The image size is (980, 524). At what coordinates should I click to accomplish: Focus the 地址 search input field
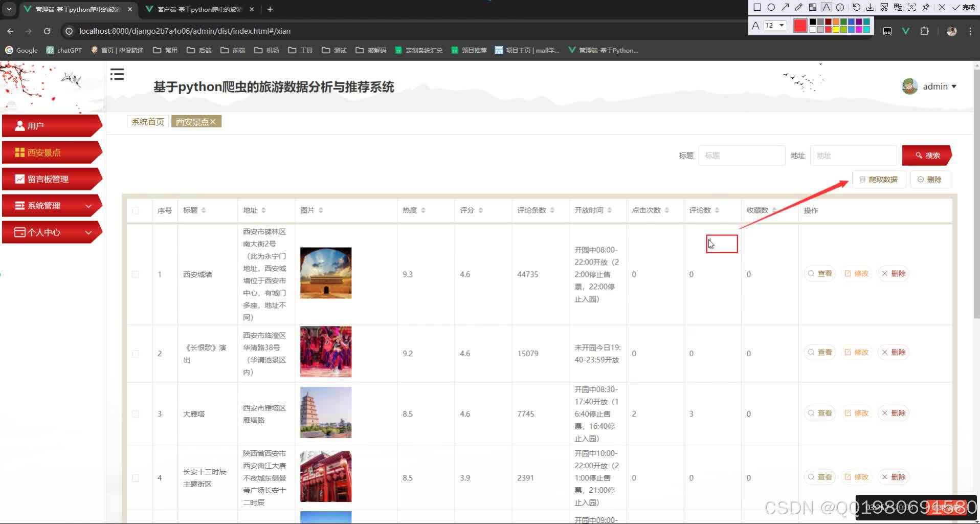point(854,156)
